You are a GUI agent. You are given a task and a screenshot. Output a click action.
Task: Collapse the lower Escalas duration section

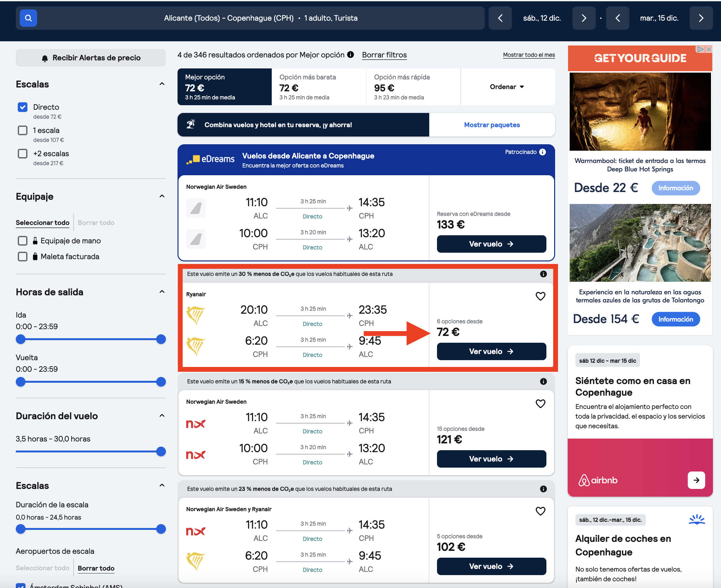(162, 485)
